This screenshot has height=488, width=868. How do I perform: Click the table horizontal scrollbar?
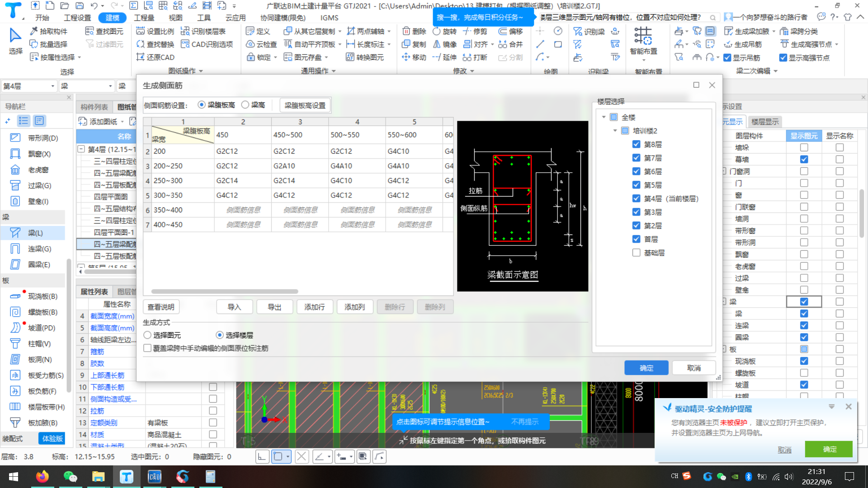pos(225,291)
